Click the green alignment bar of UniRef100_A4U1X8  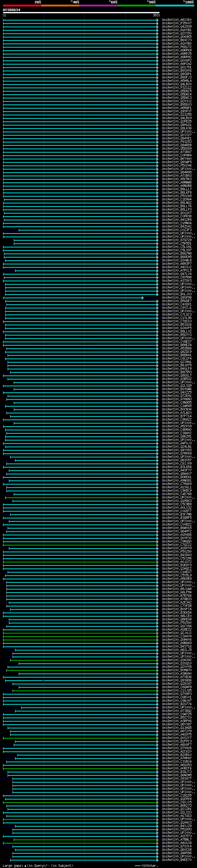pyautogui.click(x=81, y=843)
